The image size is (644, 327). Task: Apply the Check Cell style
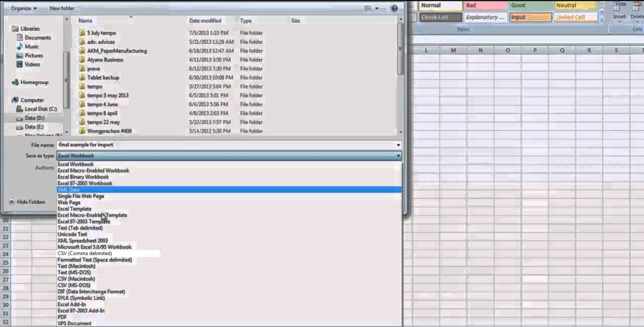(x=441, y=17)
